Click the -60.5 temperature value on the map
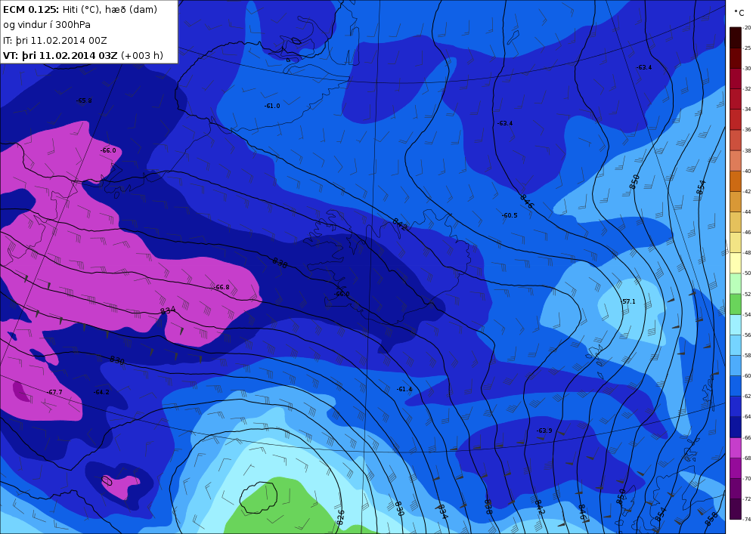This screenshot has width=756, height=534. pyautogui.click(x=509, y=215)
